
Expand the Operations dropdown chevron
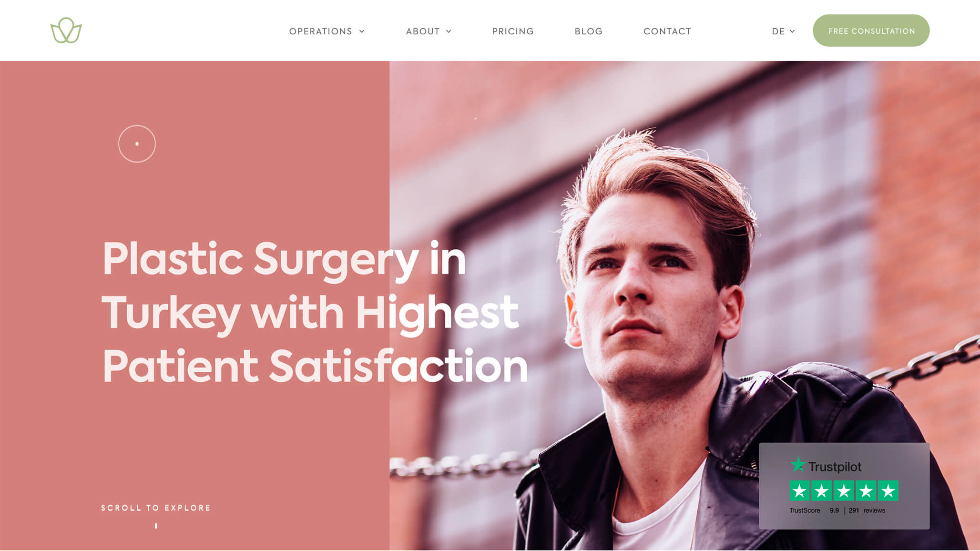(362, 31)
